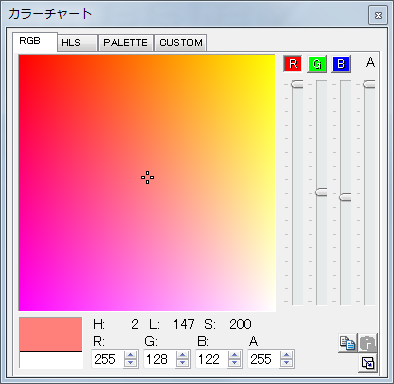Close the カラーチャート window
Screen dimensions: 394x384
378,15
